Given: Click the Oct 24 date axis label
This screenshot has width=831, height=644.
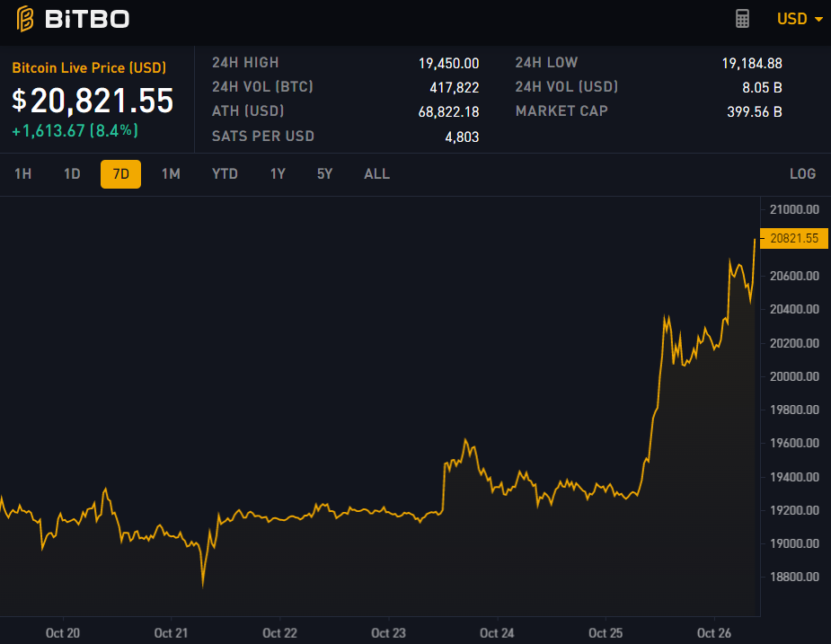Looking at the screenshot, I should (x=497, y=633).
